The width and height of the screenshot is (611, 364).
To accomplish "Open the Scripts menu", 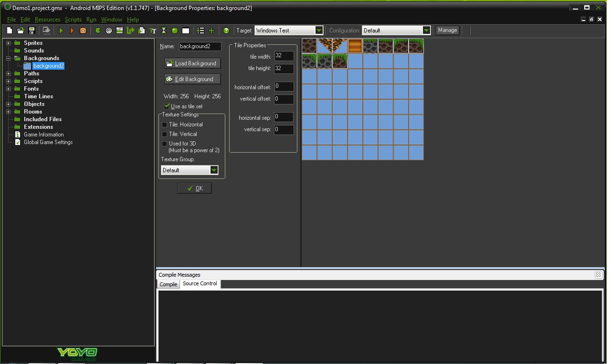I will pos(73,20).
